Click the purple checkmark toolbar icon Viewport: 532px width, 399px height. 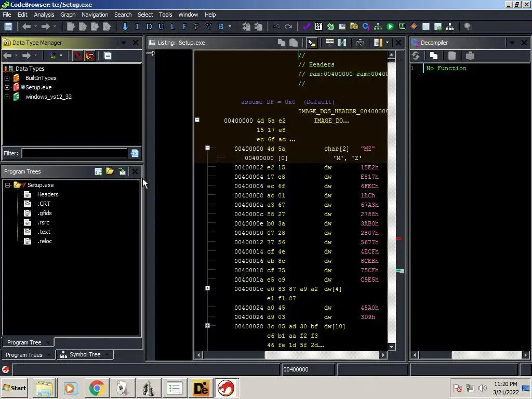(x=307, y=26)
